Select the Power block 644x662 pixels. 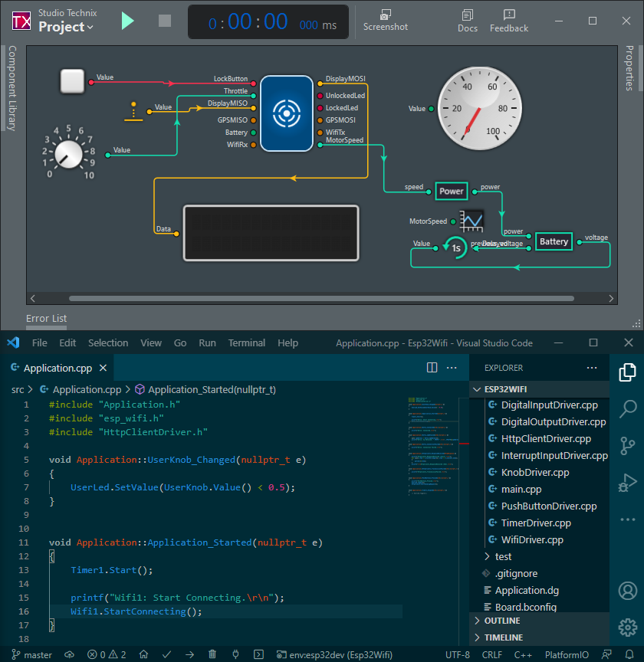coord(452,192)
